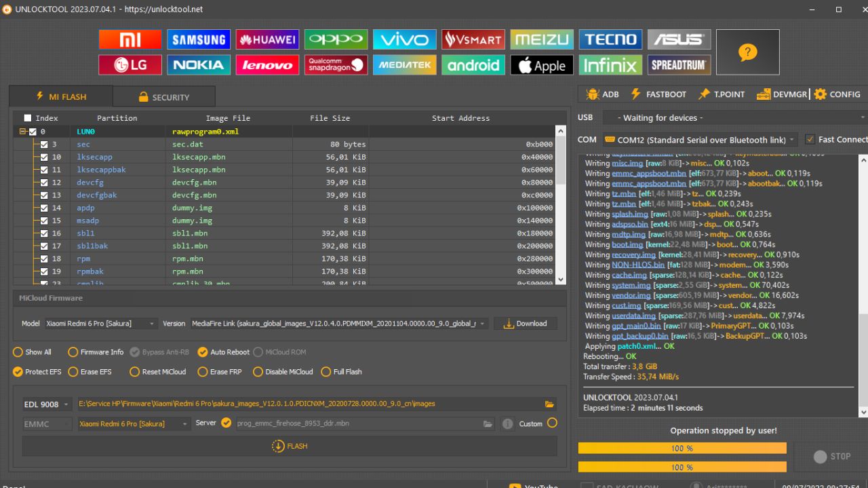Image resolution: width=868 pixels, height=488 pixels.
Task: Select the Spreadtrum brand icon
Action: tap(679, 65)
